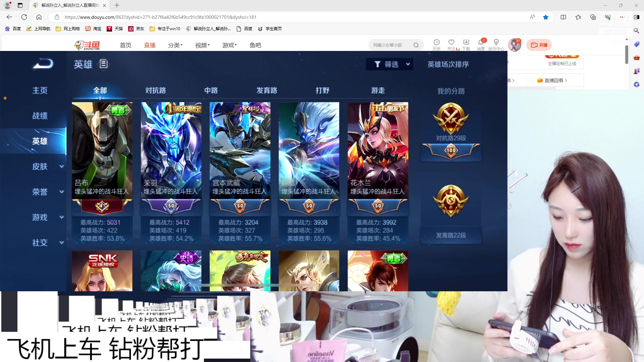Open the 学生首页 bookmark

point(270,29)
